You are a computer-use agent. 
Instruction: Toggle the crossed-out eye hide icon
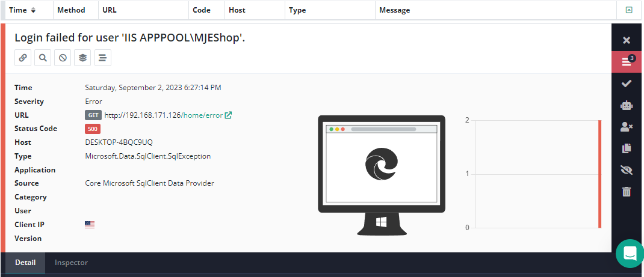(627, 170)
